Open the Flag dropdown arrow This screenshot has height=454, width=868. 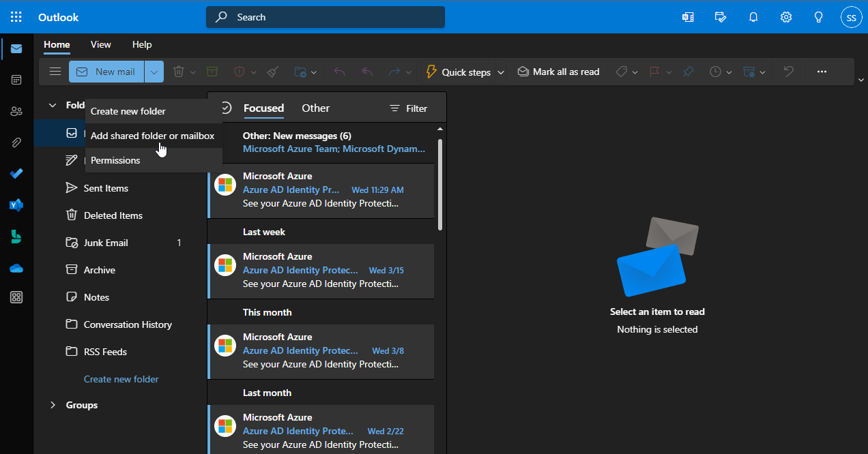pos(668,72)
